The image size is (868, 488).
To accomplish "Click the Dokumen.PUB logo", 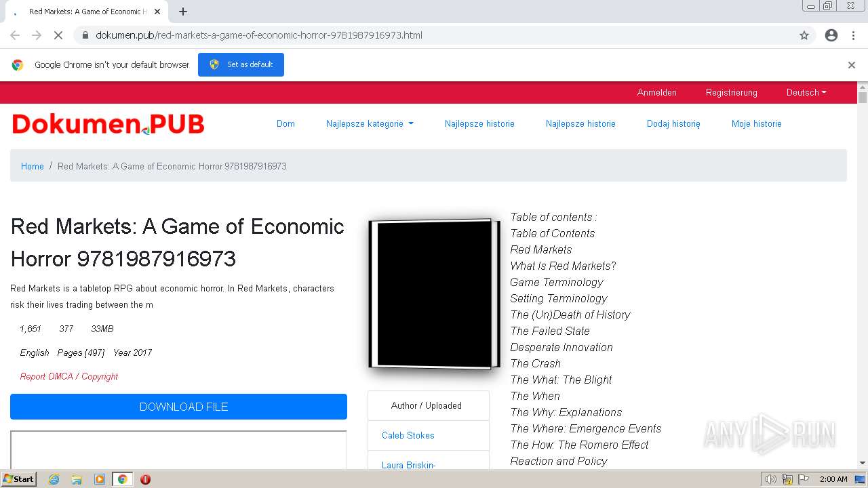I will tap(108, 124).
